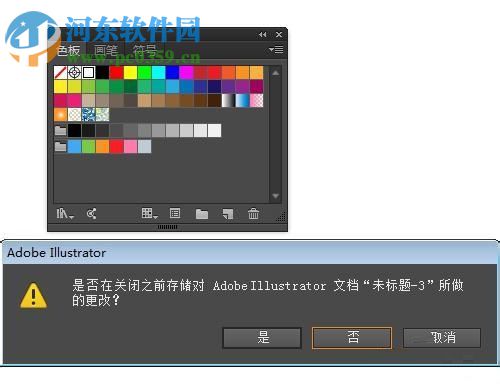
Task: Click the Delete Swatch trash icon
Action: pos(253,213)
